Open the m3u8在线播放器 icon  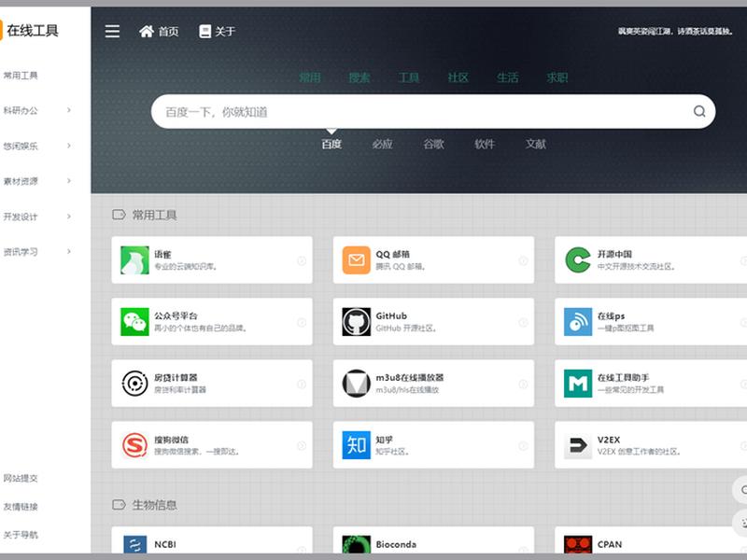pos(357,384)
